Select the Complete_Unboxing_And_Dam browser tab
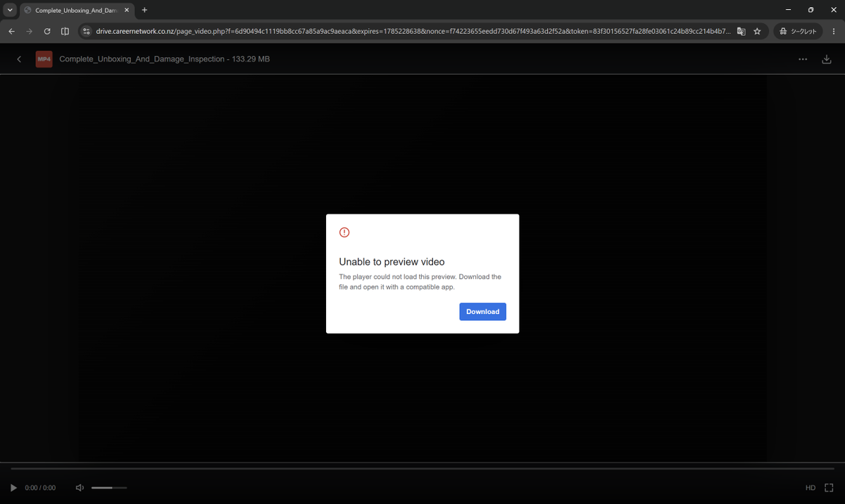The height and width of the screenshot is (504, 845). [76, 11]
